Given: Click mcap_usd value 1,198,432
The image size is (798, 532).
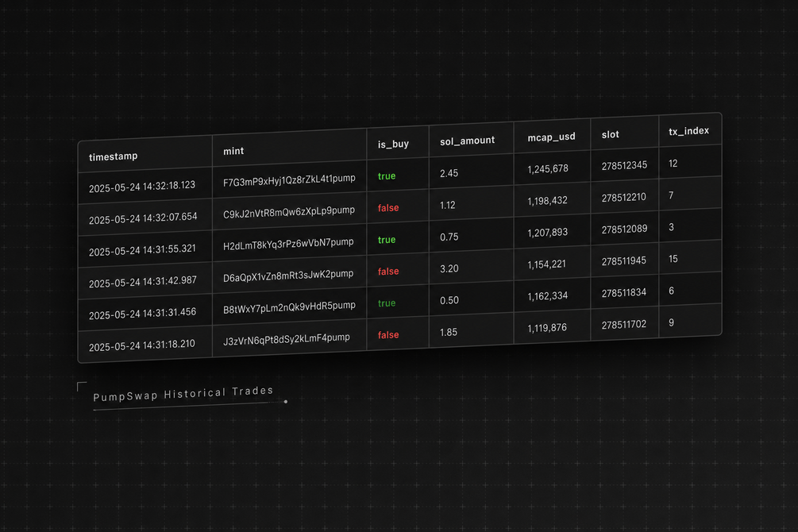Looking at the screenshot, I should click(547, 201).
